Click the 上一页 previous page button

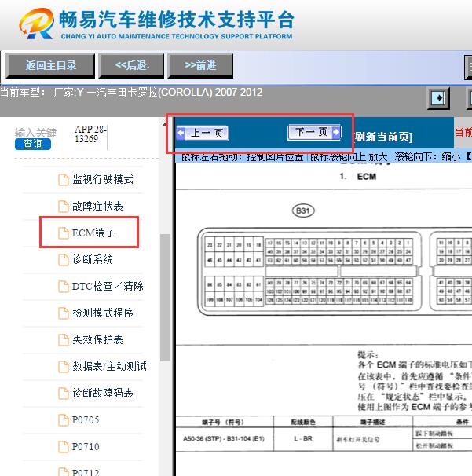coord(203,133)
